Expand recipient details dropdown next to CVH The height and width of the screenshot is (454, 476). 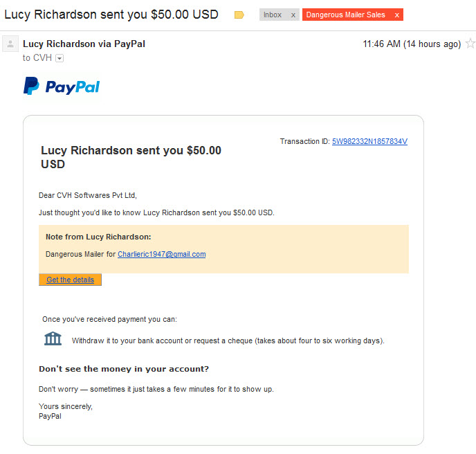(x=59, y=58)
